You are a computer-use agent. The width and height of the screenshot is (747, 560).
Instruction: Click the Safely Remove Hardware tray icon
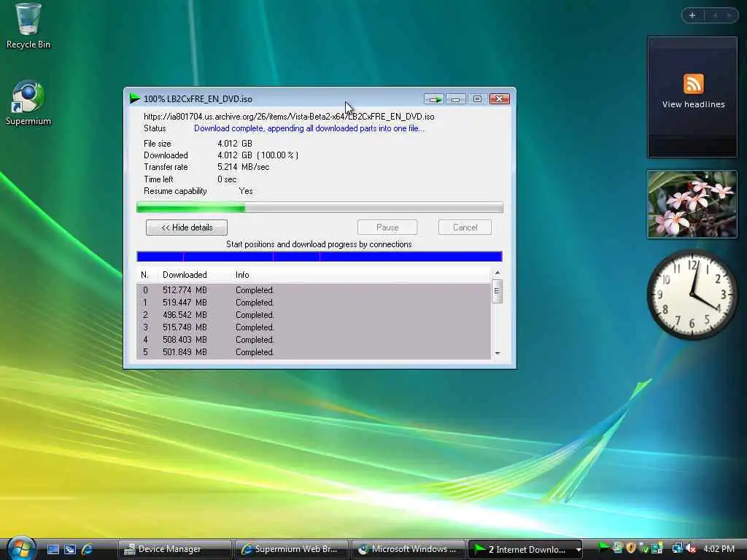(x=617, y=548)
